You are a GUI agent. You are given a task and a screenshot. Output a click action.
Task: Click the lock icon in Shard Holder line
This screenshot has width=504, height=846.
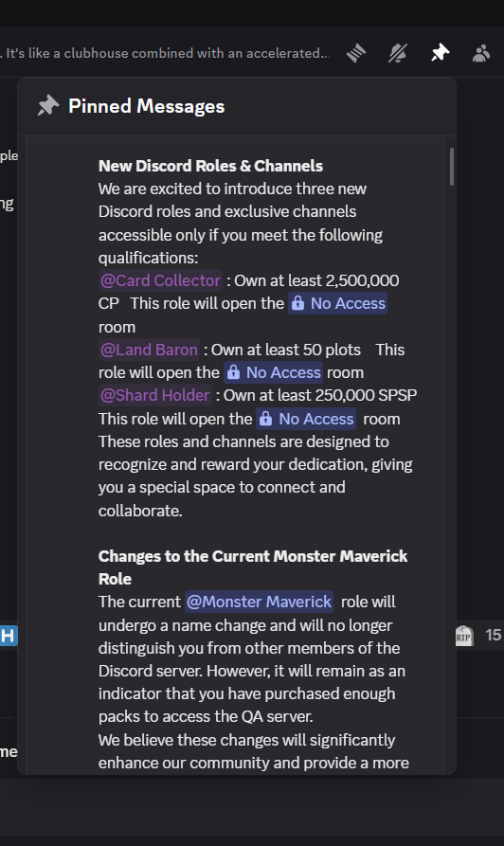pos(265,419)
